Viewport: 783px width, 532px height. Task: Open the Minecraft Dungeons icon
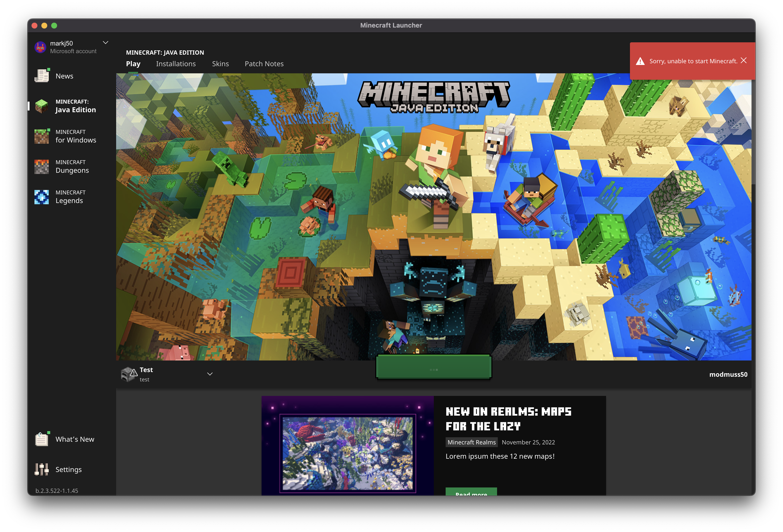coord(42,166)
